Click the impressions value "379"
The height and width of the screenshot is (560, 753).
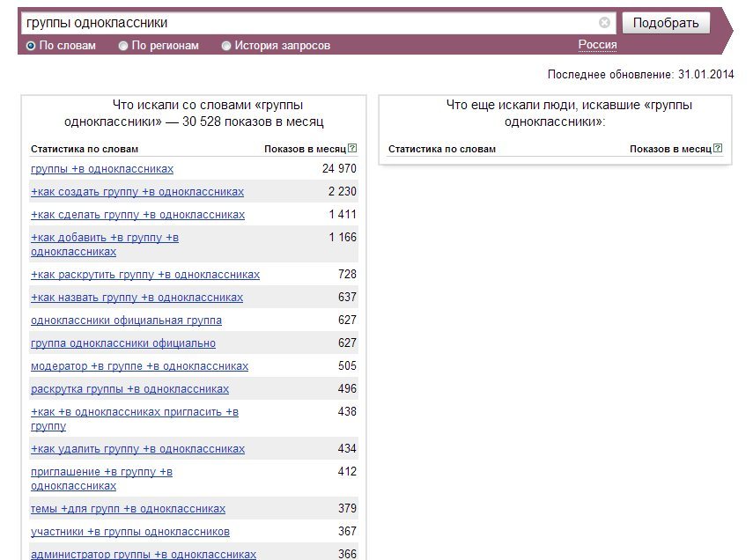pyautogui.click(x=347, y=509)
